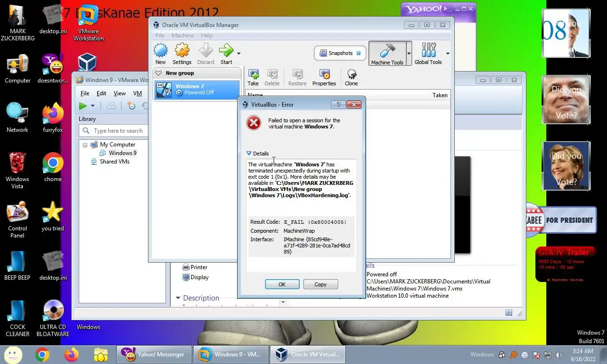Click the Clone sheep icon
Image resolution: width=607 pixels, height=364 pixels.
351,78
